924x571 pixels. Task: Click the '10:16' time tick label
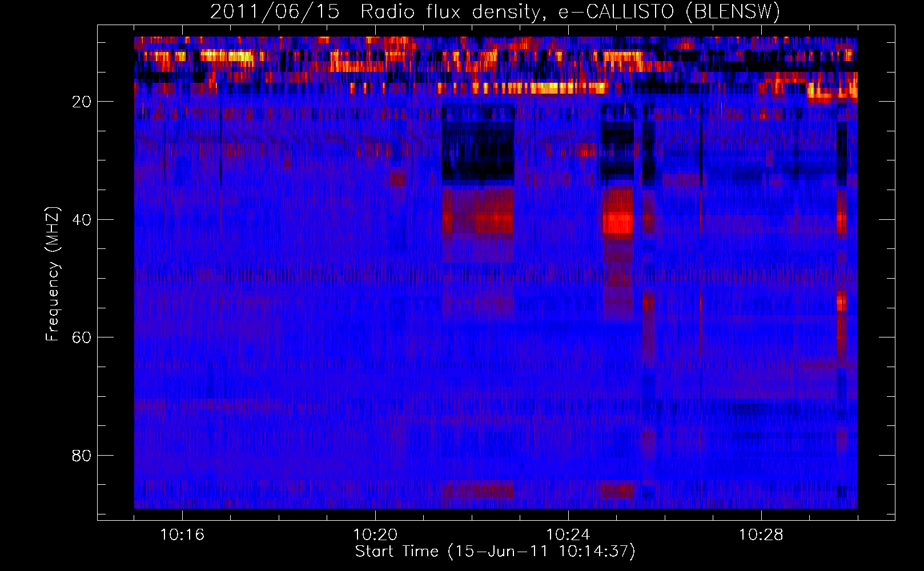182,535
